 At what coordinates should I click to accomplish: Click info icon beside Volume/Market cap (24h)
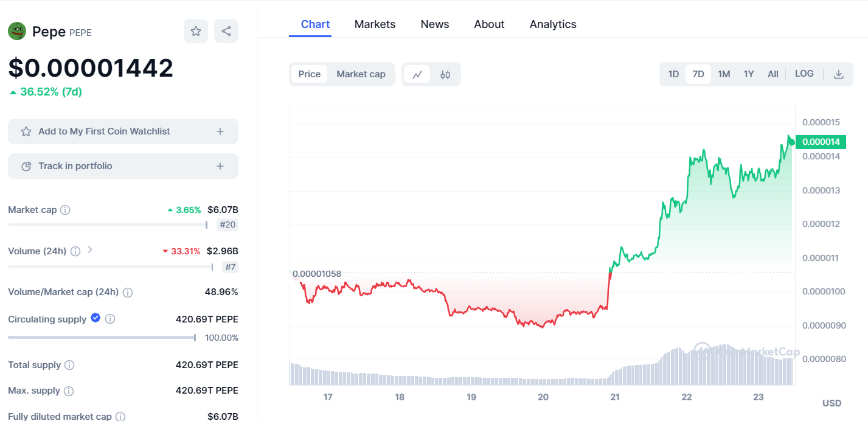(x=128, y=293)
